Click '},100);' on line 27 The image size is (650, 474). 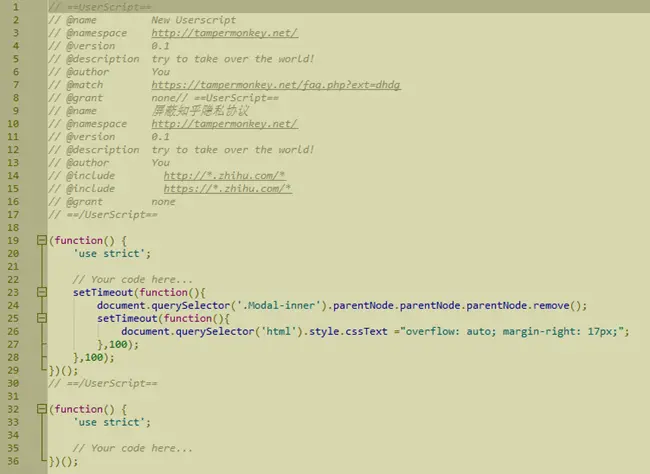pos(118,344)
